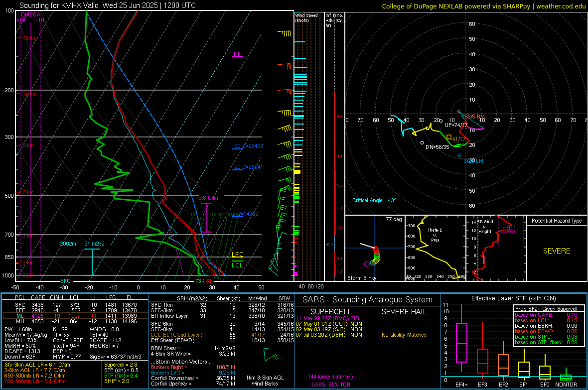Image resolution: width=588 pixels, height=390 pixels.
Task: Click the 0 C=14783' height label
Action: (x=246, y=214)
